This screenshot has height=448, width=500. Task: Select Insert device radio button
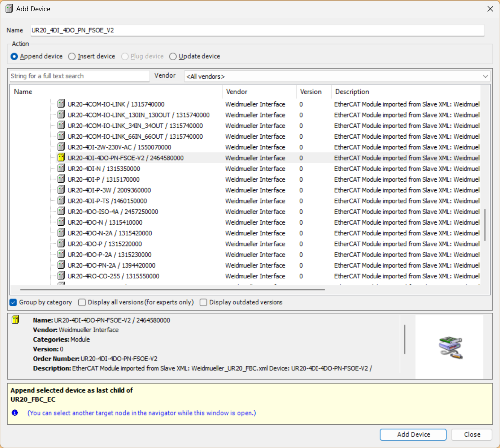(x=72, y=57)
